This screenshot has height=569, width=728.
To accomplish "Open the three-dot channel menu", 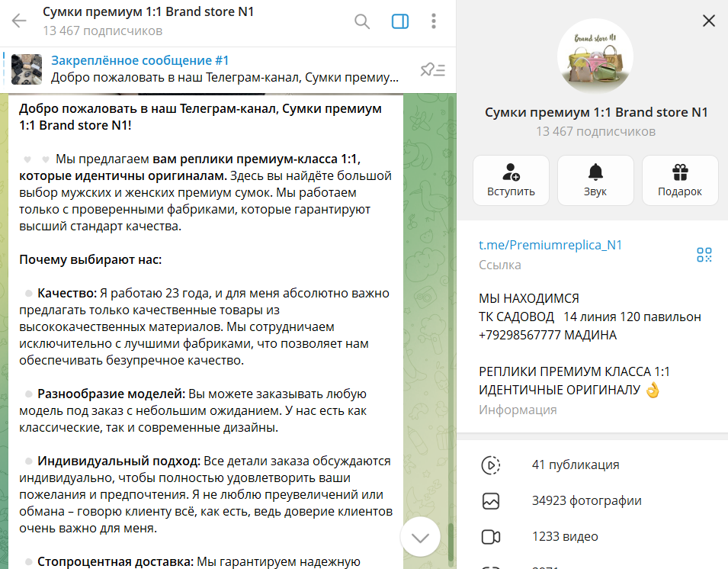I will click(434, 21).
